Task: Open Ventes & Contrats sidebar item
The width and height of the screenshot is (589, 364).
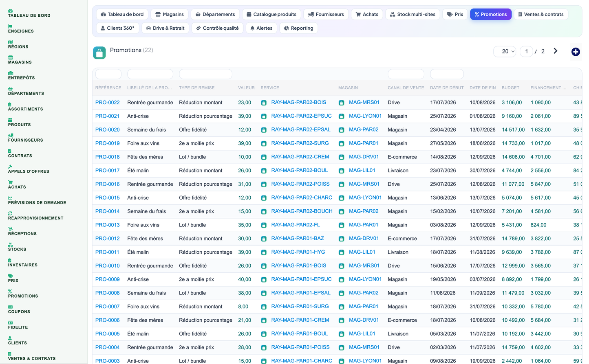Action: pyautogui.click(x=32, y=356)
